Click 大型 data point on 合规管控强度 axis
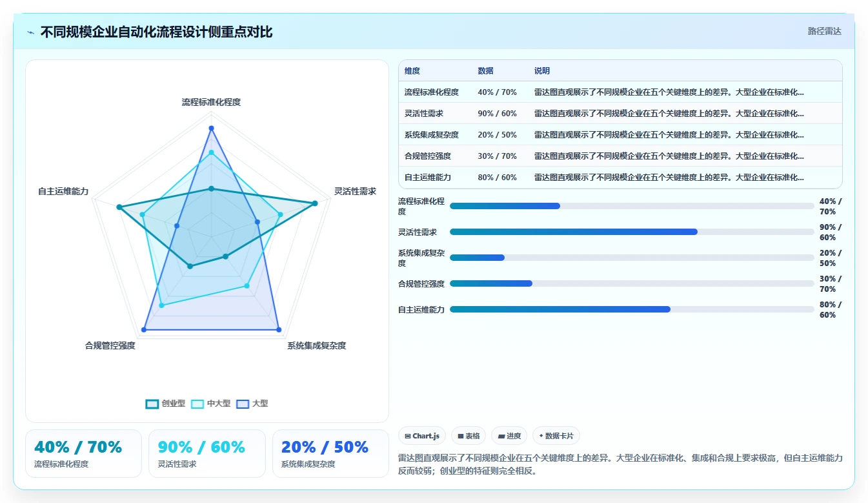This screenshot has height=503, width=868. click(143, 330)
